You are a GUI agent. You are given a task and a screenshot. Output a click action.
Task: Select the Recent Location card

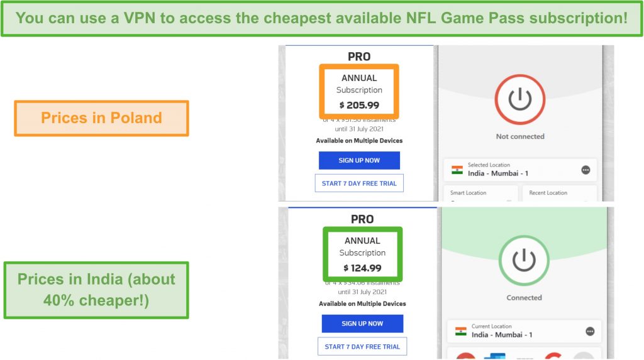click(x=559, y=194)
